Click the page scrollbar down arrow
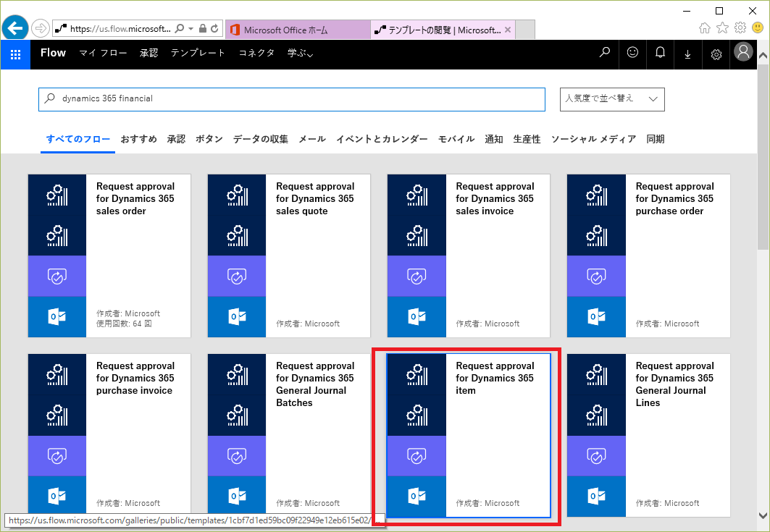Image resolution: width=770 pixels, height=532 pixels. click(x=763, y=515)
